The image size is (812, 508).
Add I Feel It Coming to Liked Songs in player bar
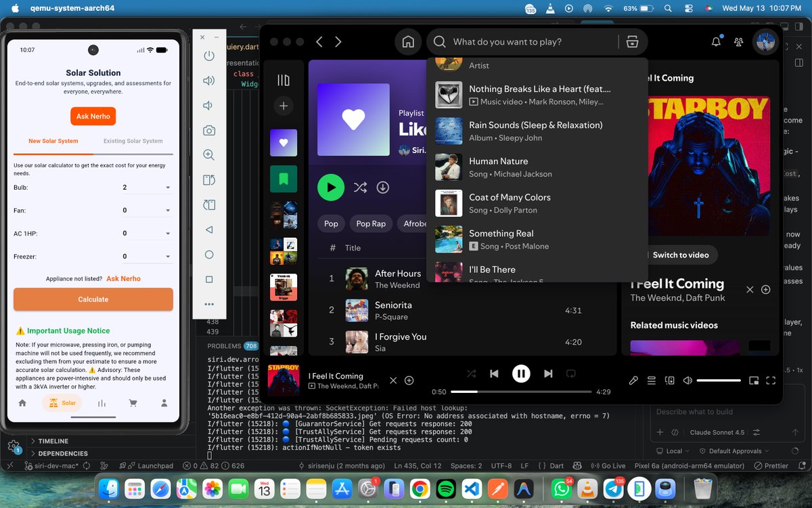coord(409,381)
